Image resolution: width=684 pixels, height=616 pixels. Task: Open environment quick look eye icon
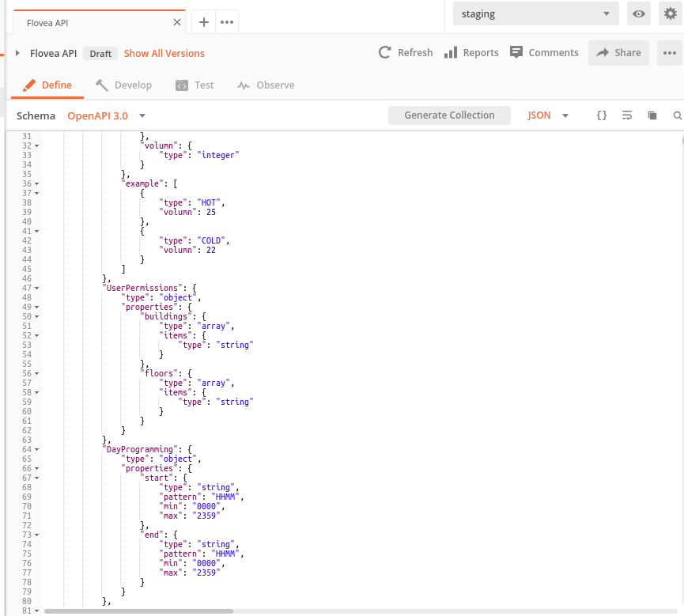coord(639,13)
